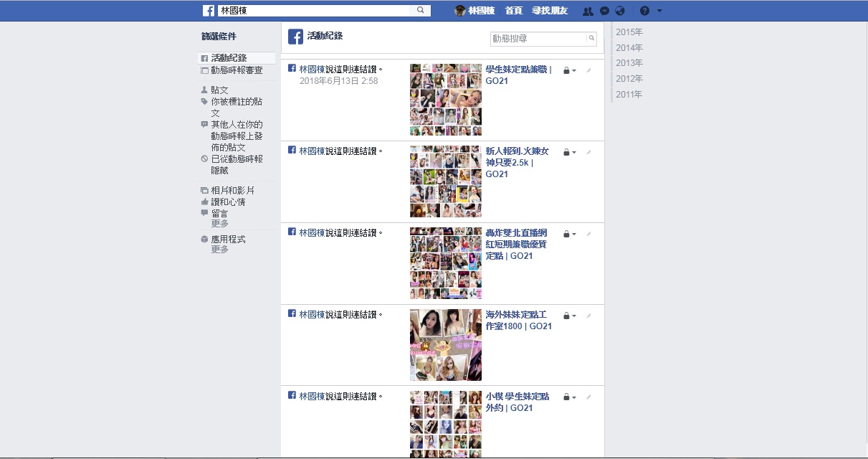Expand the account settings arrow in top bar

[659, 11]
